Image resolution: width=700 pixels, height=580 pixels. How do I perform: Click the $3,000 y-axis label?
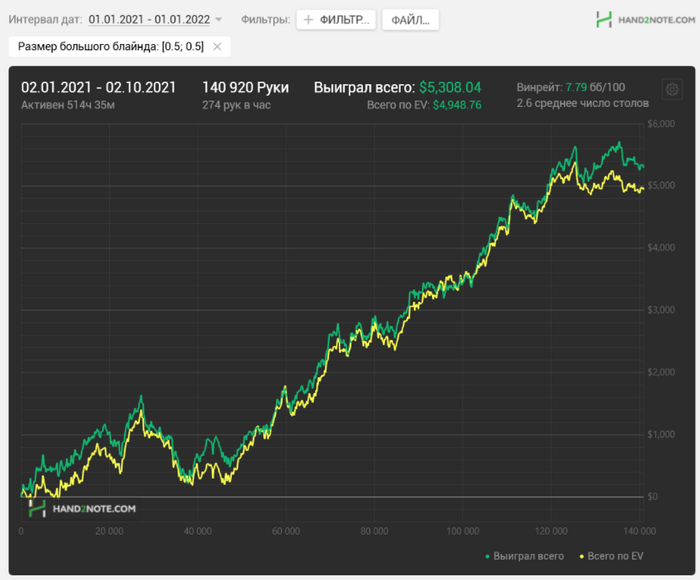pos(661,310)
